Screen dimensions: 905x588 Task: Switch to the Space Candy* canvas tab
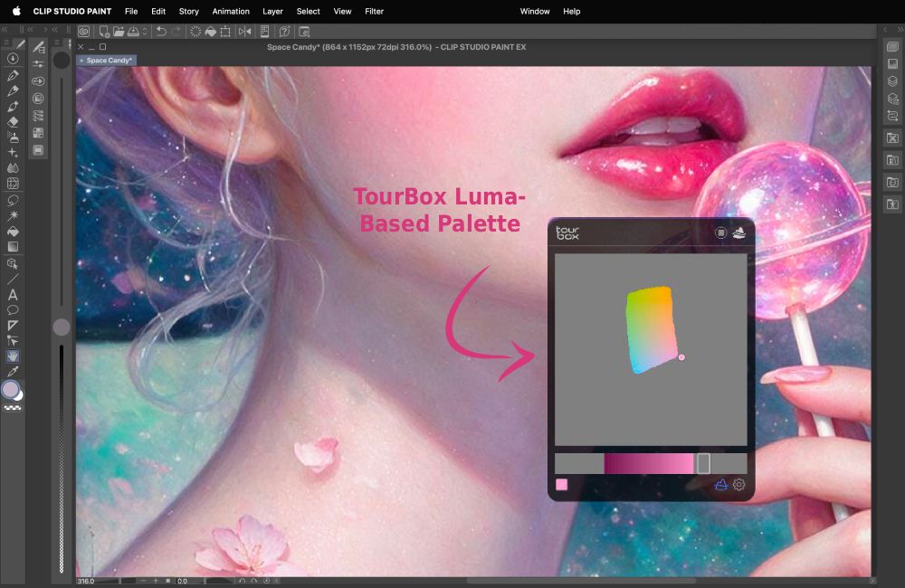(x=107, y=60)
